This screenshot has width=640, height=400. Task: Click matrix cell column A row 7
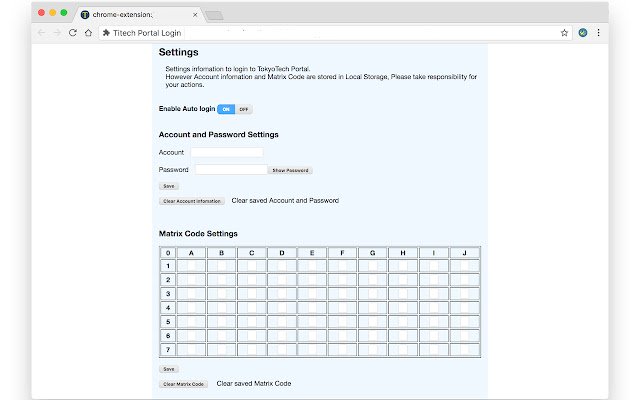pyautogui.click(x=191, y=350)
